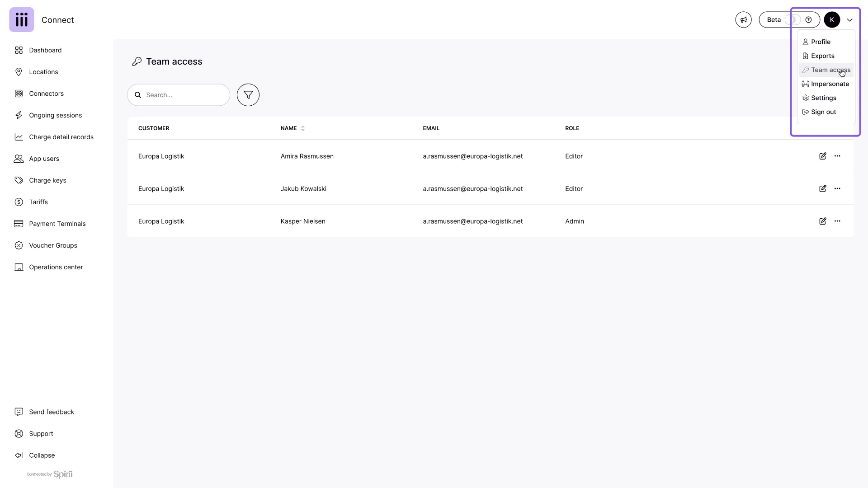Image resolution: width=868 pixels, height=488 pixels.
Task: Go to Charge keys in sidebar
Action: click(47, 180)
